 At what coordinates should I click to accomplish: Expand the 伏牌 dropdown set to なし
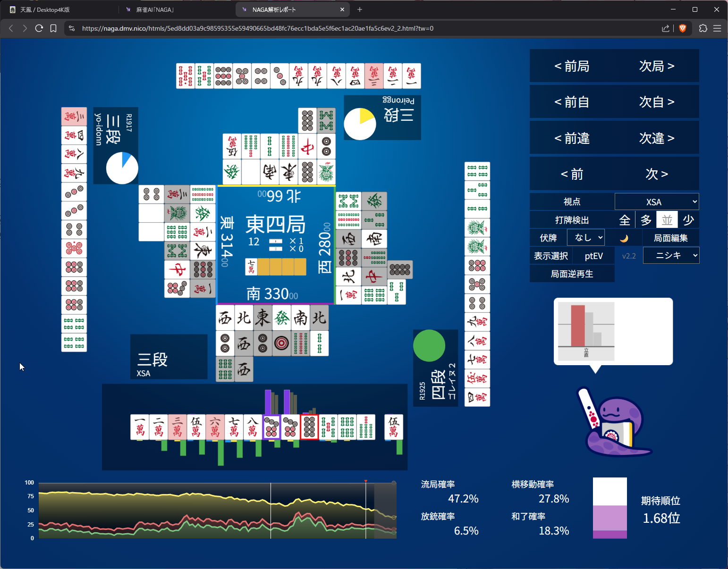point(586,238)
